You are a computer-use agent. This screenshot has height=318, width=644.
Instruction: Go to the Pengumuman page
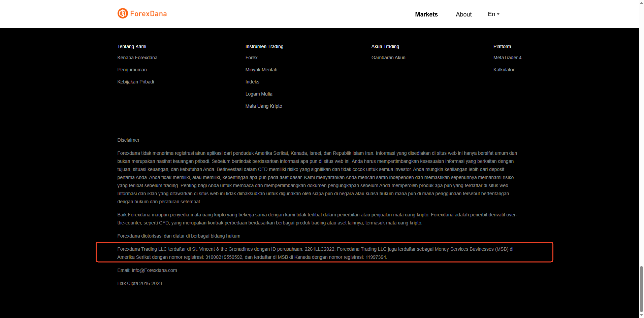tap(132, 70)
